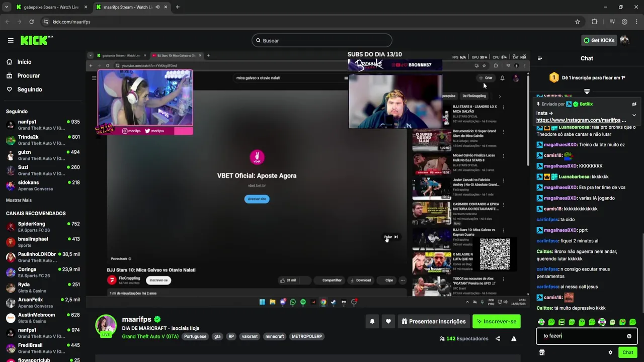The height and width of the screenshot is (362, 644).
Task: Open the tab search dropdown
Action: point(7,7)
